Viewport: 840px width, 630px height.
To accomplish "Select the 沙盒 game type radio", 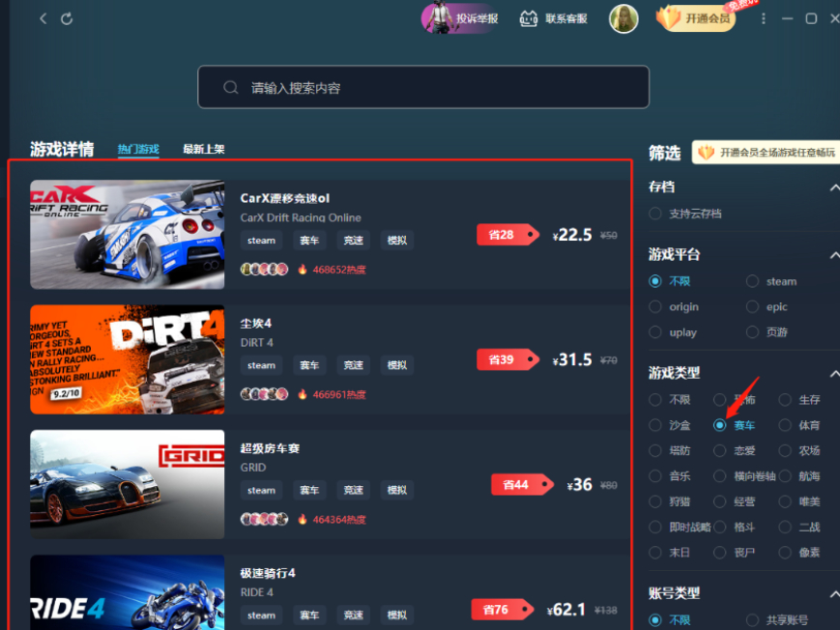I will coord(654,425).
